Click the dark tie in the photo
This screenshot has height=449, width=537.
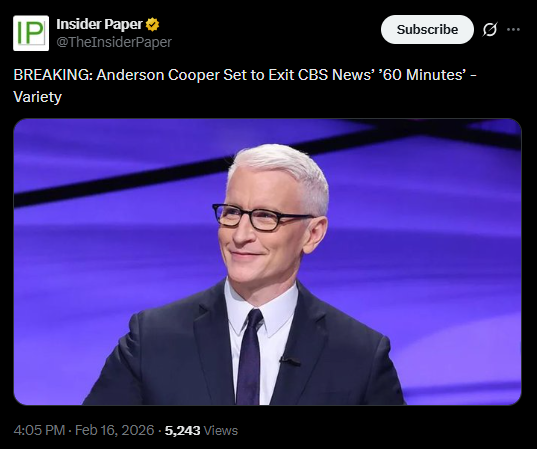(249, 356)
